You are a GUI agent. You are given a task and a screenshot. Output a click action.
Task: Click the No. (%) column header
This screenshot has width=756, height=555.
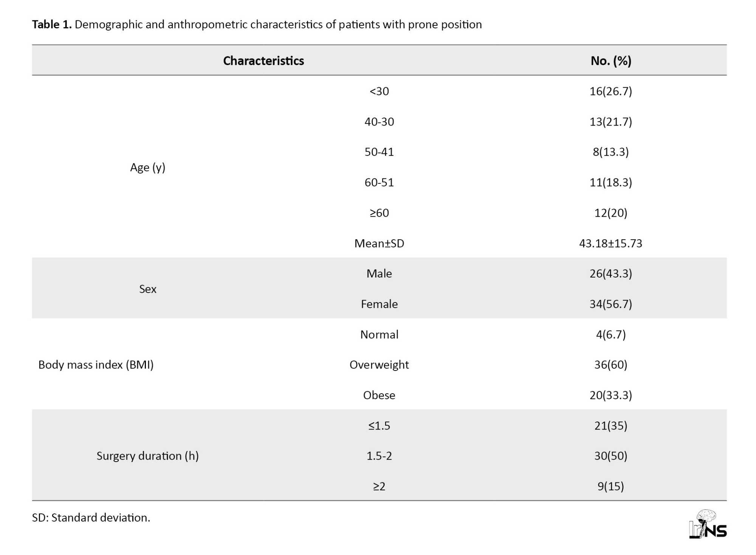610,61
